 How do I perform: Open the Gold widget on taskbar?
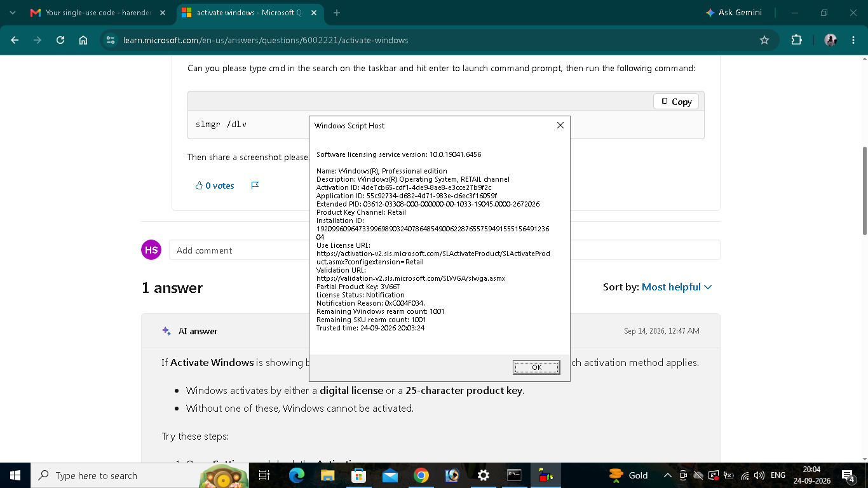(629, 475)
